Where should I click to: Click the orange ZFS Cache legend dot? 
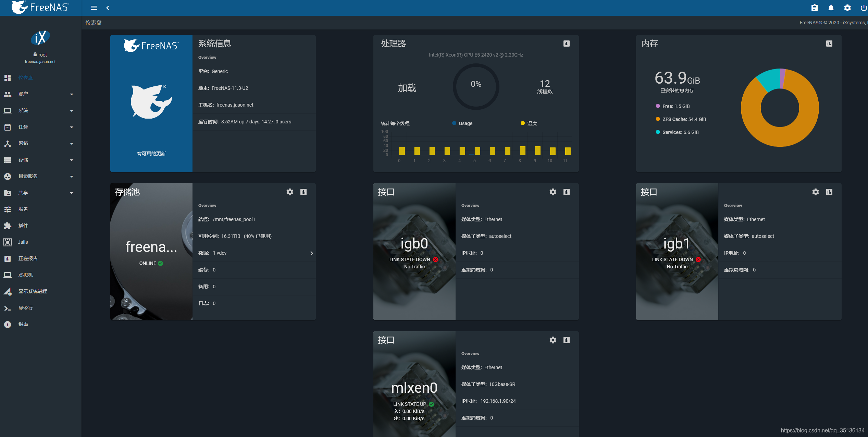(658, 119)
